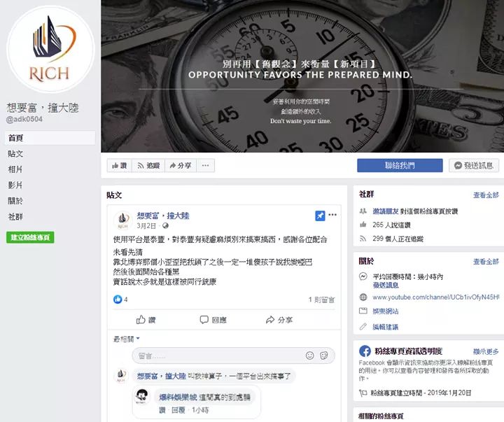Open the page's more options ellipsis button

tap(206, 166)
